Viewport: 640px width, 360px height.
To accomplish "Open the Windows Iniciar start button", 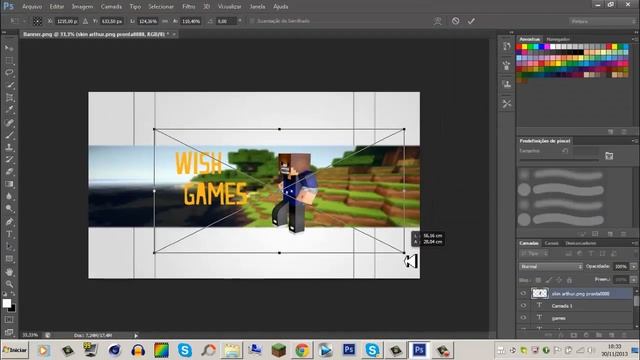I will tap(15, 350).
